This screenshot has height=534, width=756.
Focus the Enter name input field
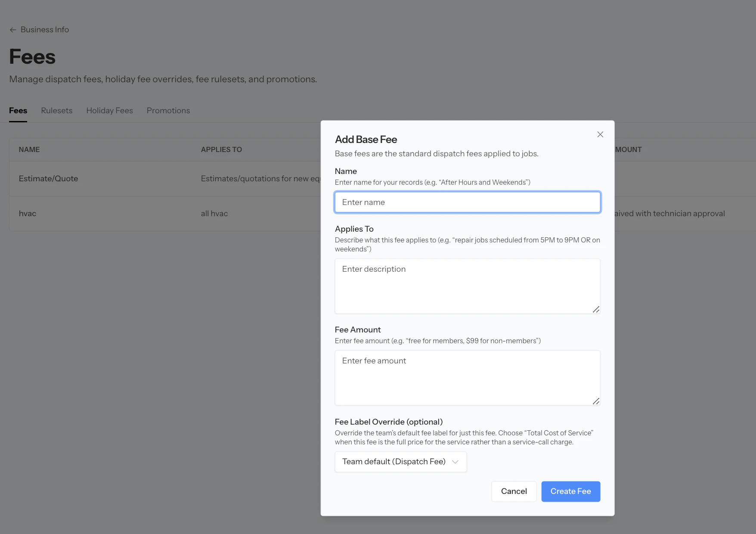coord(468,202)
